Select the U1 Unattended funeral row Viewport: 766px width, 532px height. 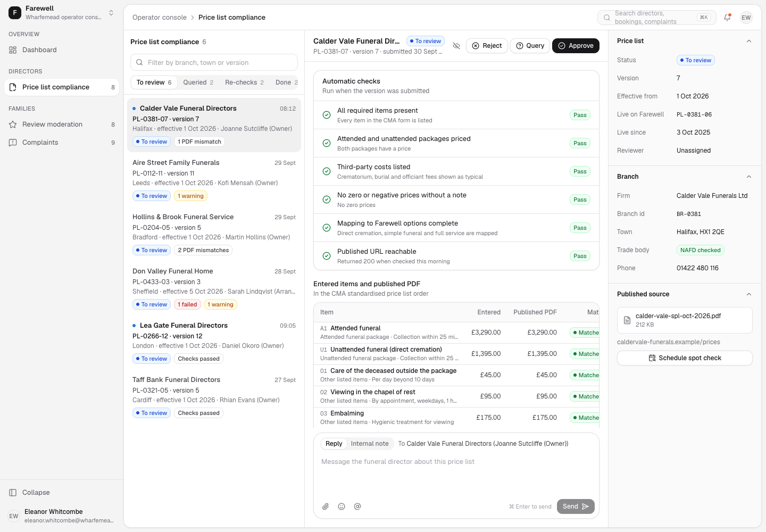(456, 354)
